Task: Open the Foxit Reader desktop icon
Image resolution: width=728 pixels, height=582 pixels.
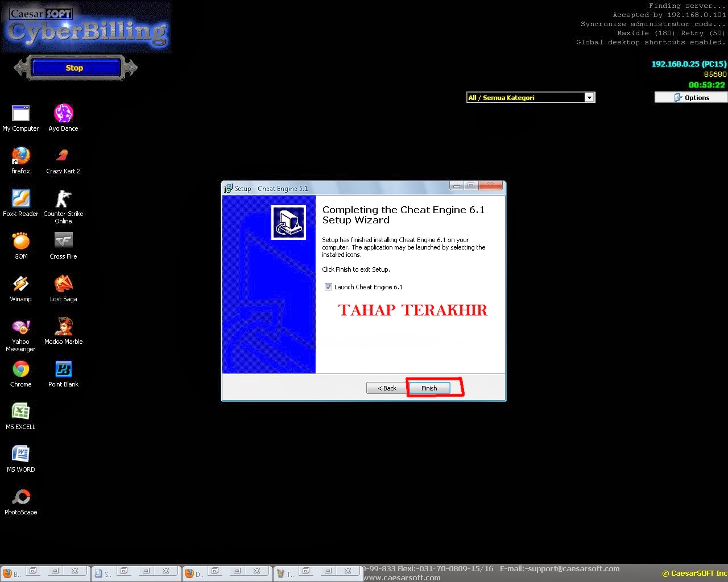Action: coord(20,203)
